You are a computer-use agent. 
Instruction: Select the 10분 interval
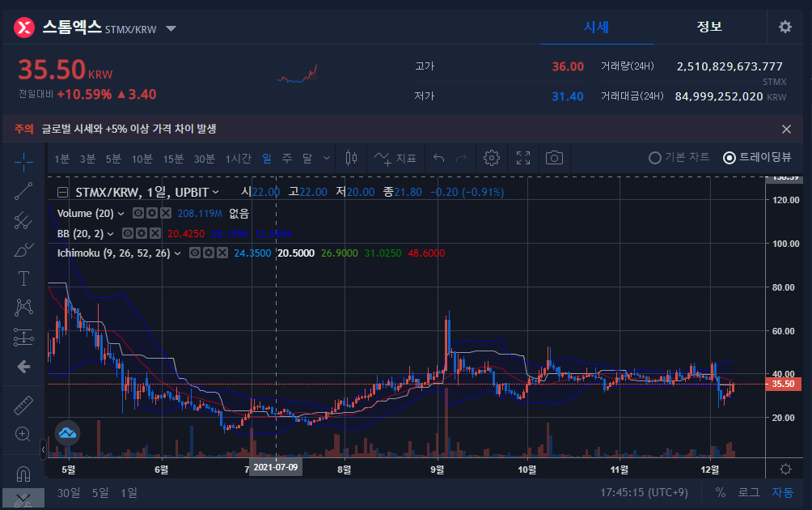point(142,159)
